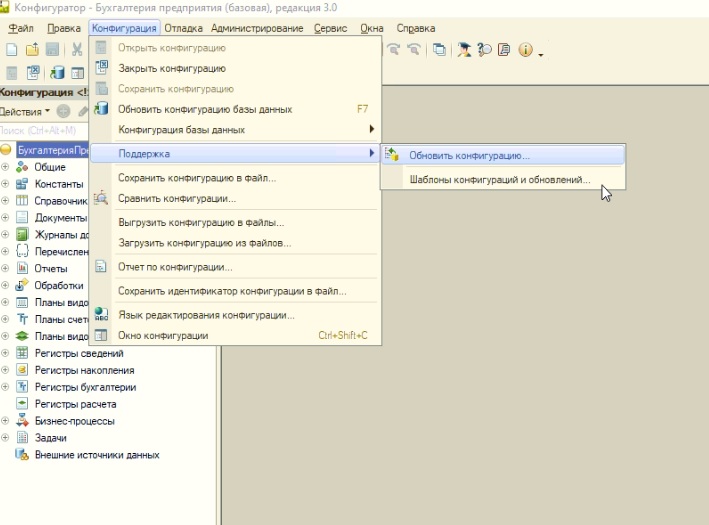Click the Общие tree icon
Viewport: 709px width, 525px height.
(22, 167)
